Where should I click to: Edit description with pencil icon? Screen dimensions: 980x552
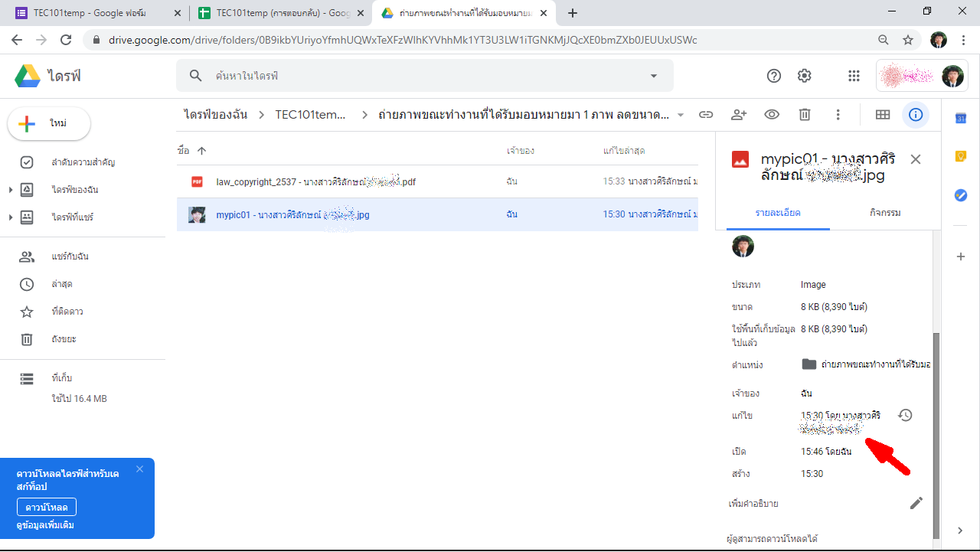point(916,503)
